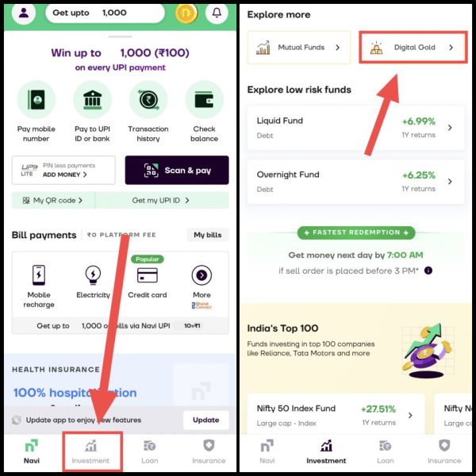Select the Mobile recharge icon
The height and width of the screenshot is (476, 476).
click(x=39, y=275)
